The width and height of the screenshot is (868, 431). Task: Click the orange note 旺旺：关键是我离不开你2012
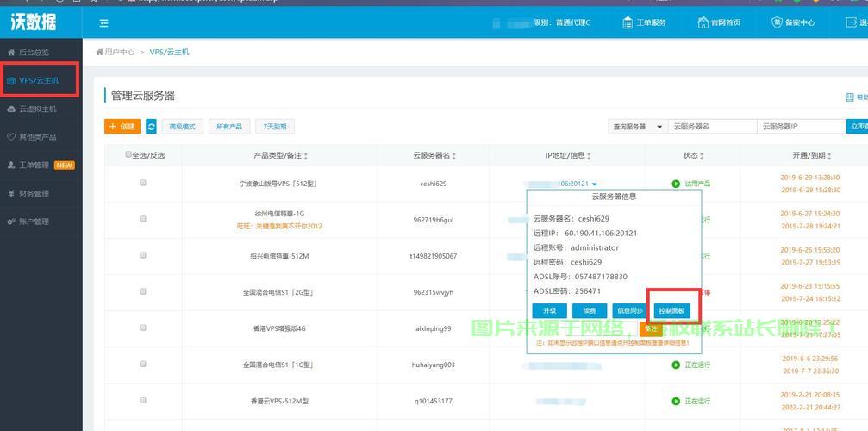coord(279,227)
